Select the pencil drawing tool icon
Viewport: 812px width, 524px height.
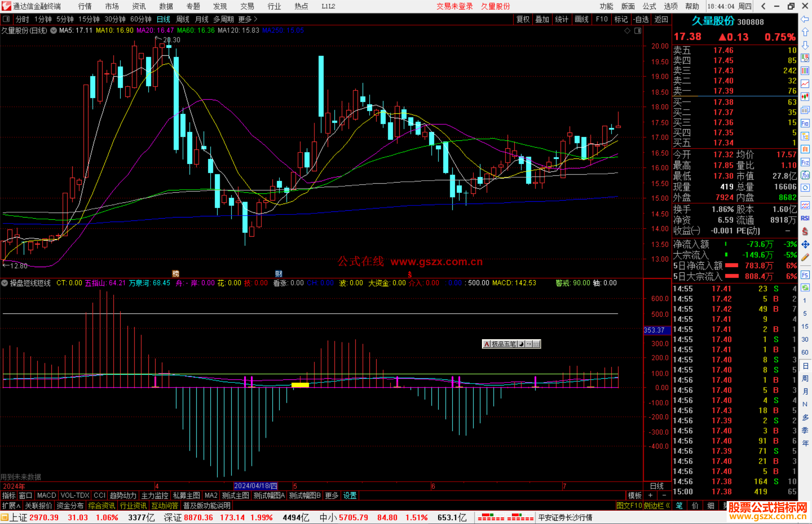(805, 257)
